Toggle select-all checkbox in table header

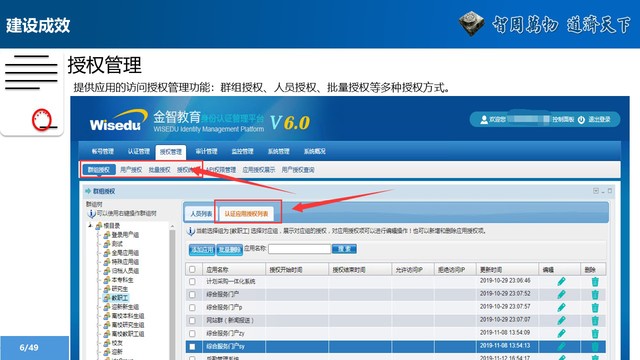coord(192,269)
